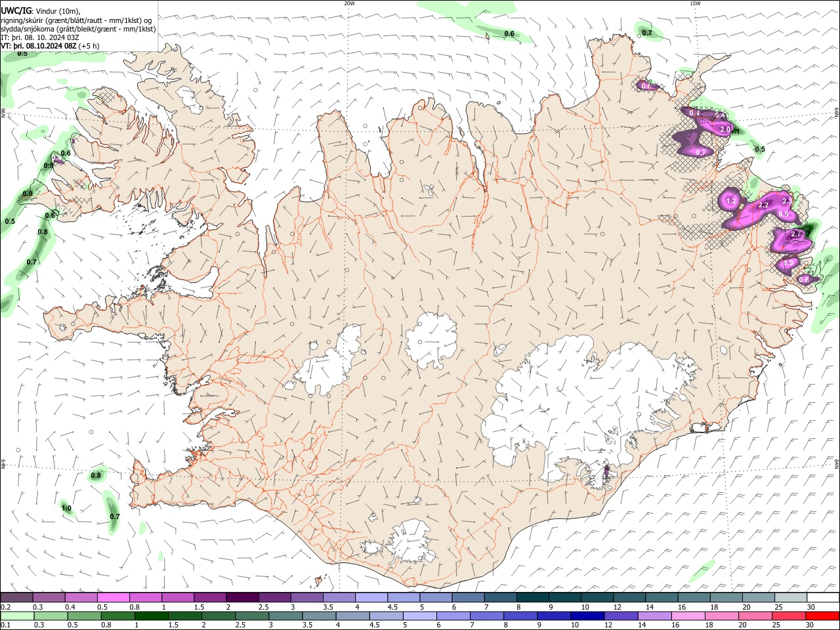Click the "rigning/skúrir (grænt/blátt/rautt - mm/1klst) og" legend description line

coord(76,20)
